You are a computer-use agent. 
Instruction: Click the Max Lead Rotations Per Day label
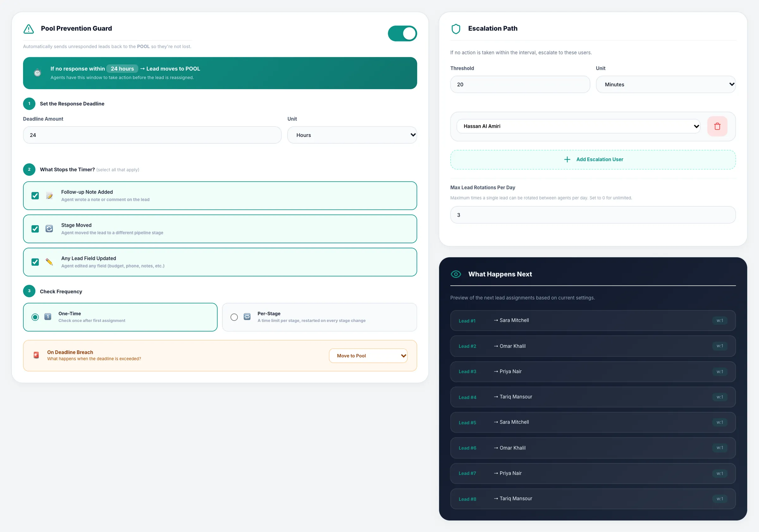[x=483, y=188]
